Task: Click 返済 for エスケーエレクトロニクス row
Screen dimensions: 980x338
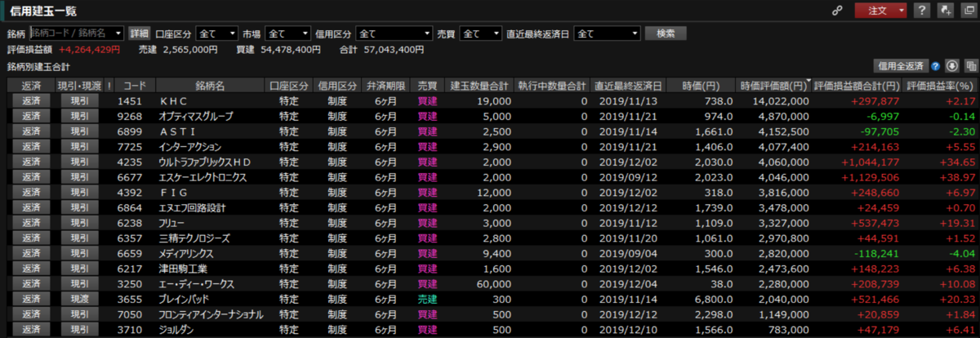Action: point(31,177)
